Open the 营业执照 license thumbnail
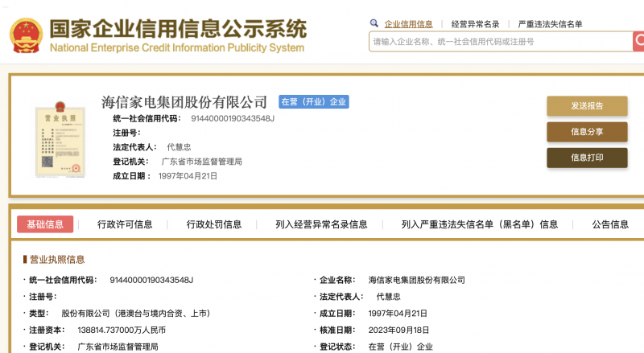 (60, 139)
